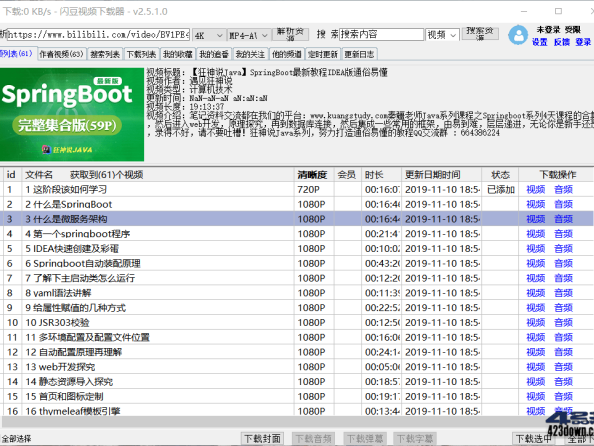Image resolution: width=594 pixels, height=446 pixels.
Task: Open the 设置 link
Action: click(539, 42)
